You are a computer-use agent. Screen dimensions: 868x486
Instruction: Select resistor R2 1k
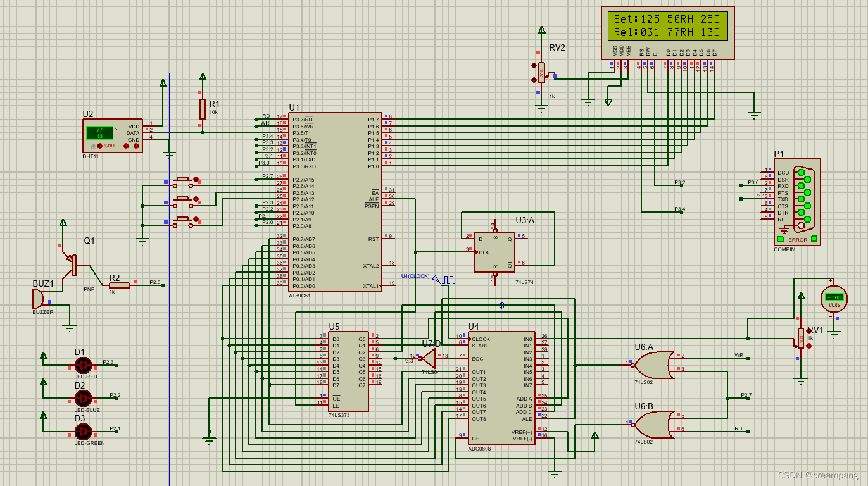[119, 285]
